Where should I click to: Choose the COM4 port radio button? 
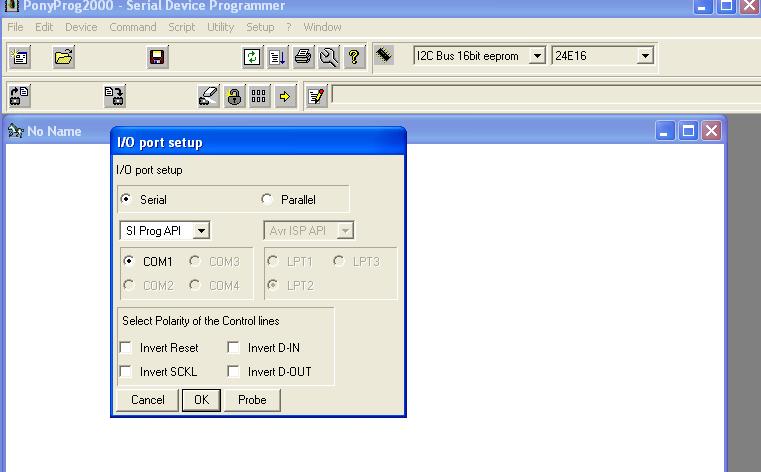(195, 285)
